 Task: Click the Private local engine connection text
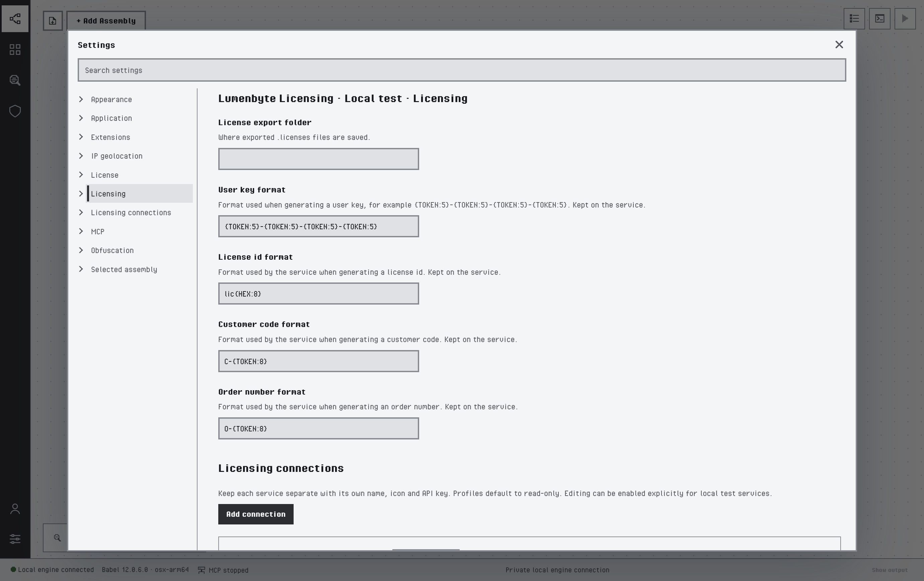point(557,570)
